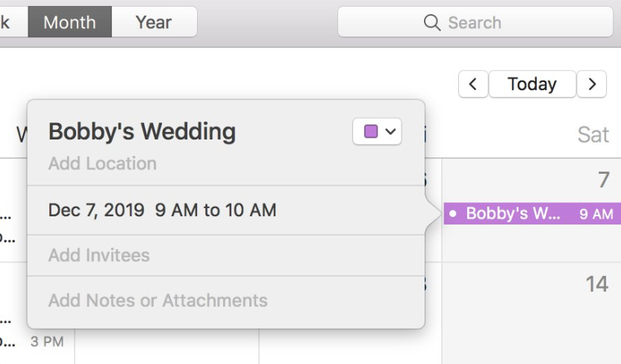Click Add Location in event popover
The image size is (621, 364).
click(102, 164)
